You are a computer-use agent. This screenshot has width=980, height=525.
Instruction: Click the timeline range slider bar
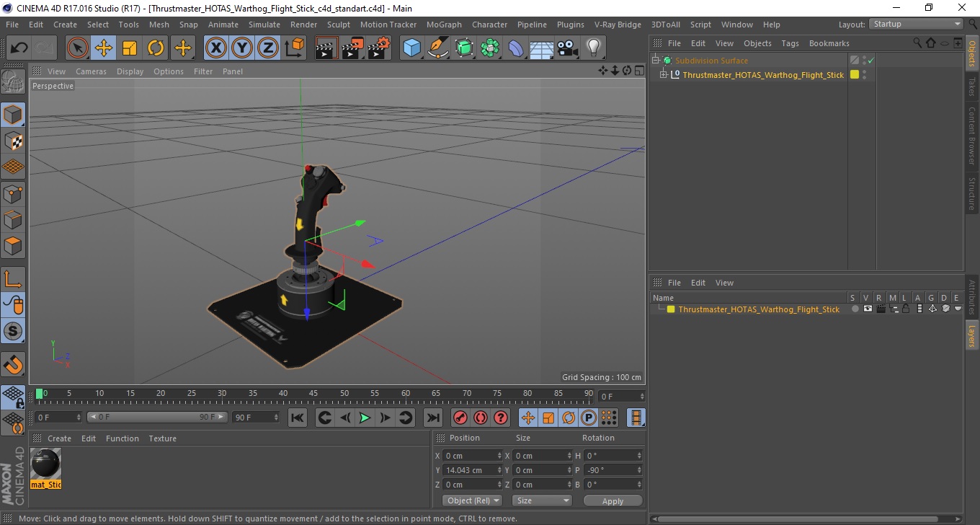tap(158, 417)
